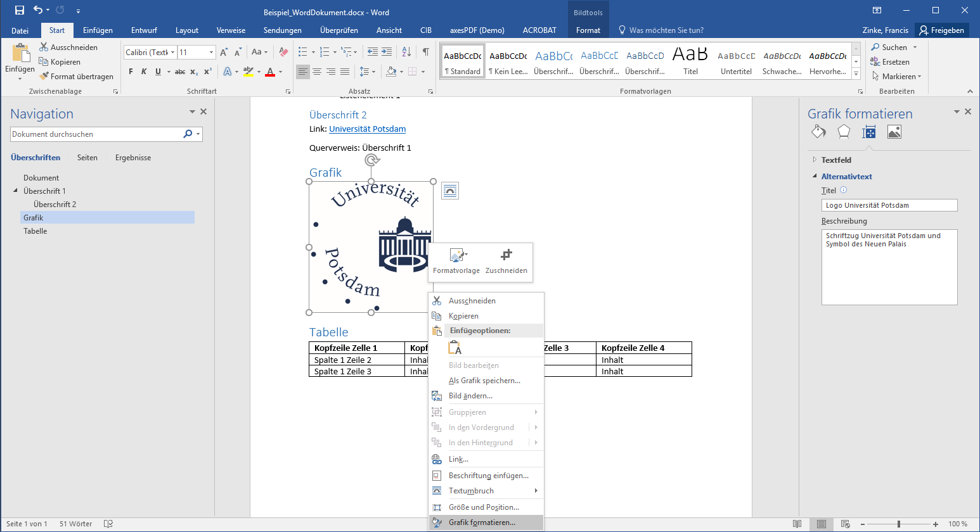Switch to the Einfügen ribbon tab

(x=98, y=30)
